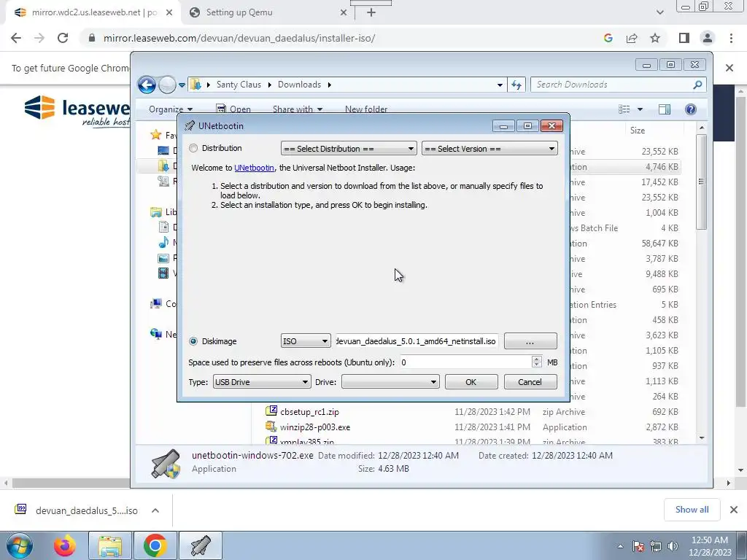
Task: Click Downloads in the Explorer address bar
Action: [299, 85]
